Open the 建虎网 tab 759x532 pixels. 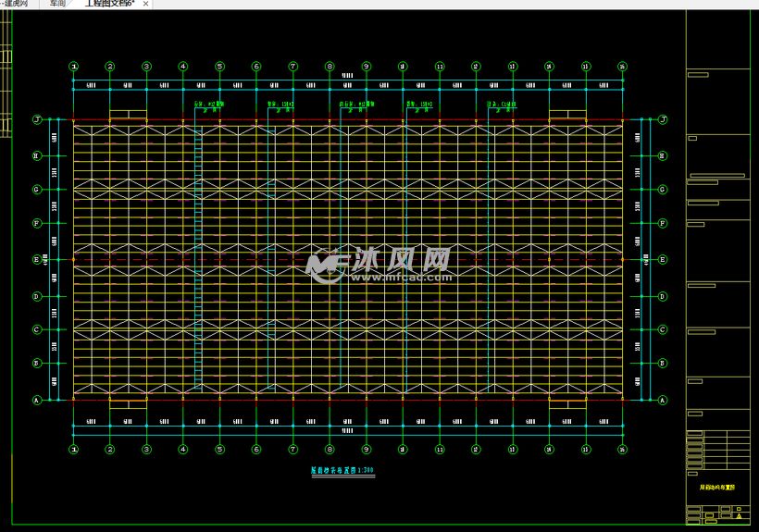(17, 4)
